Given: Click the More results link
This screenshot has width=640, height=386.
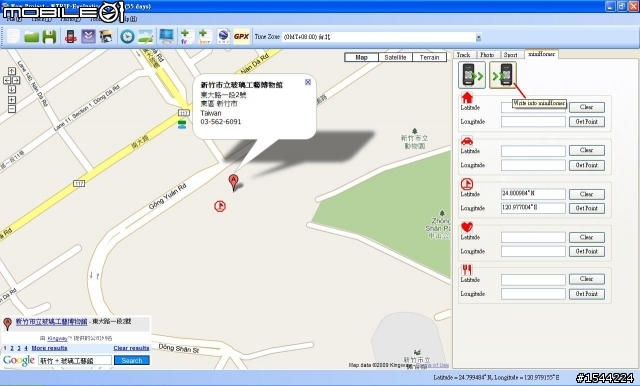Looking at the screenshot, I should click(49, 348).
